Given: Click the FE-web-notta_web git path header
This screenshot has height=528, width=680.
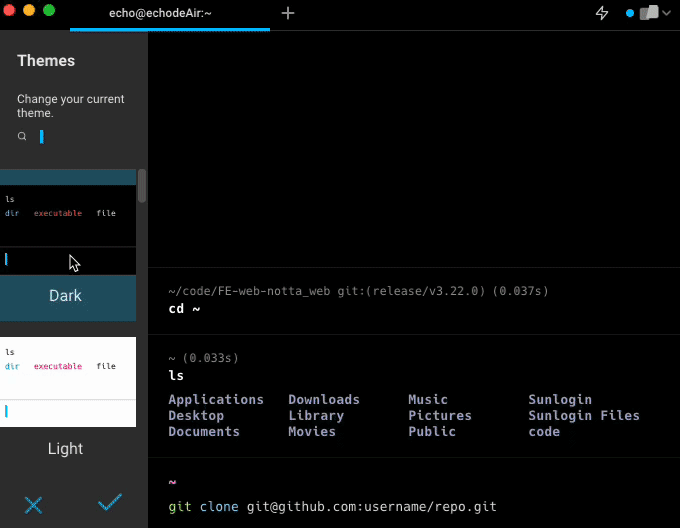Looking at the screenshot, I should click(x=358, y=291).
